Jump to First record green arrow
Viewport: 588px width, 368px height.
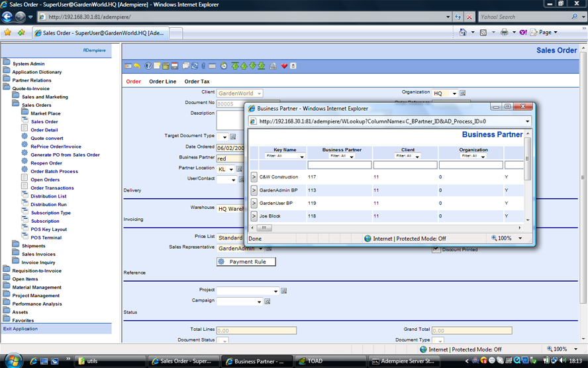coord(235,66)
